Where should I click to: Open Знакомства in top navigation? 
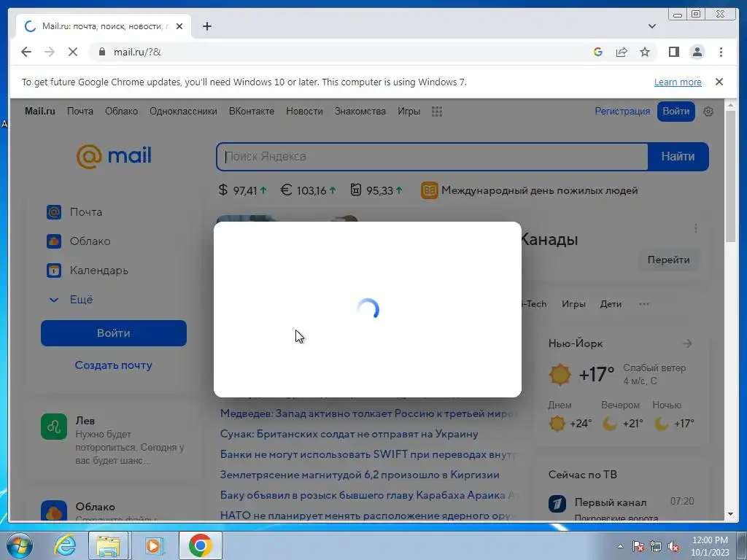[360, 112]
